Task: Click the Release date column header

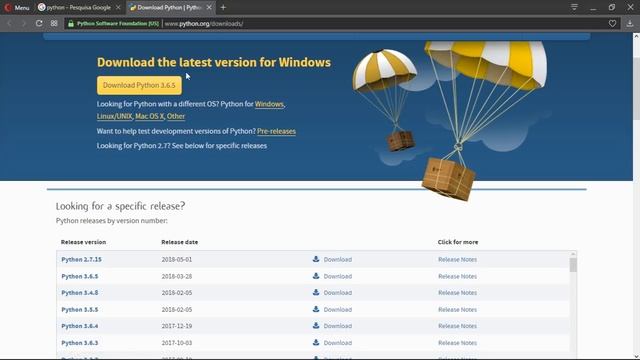Action: (x=180, y=242)
